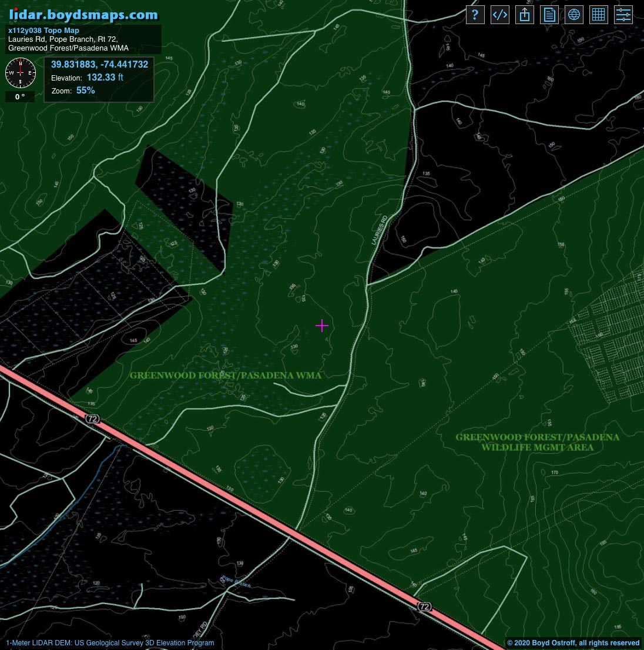Click the 0° rotation readout
The width and height of the screenshot is (644, 650).
(x=20, y=97)
